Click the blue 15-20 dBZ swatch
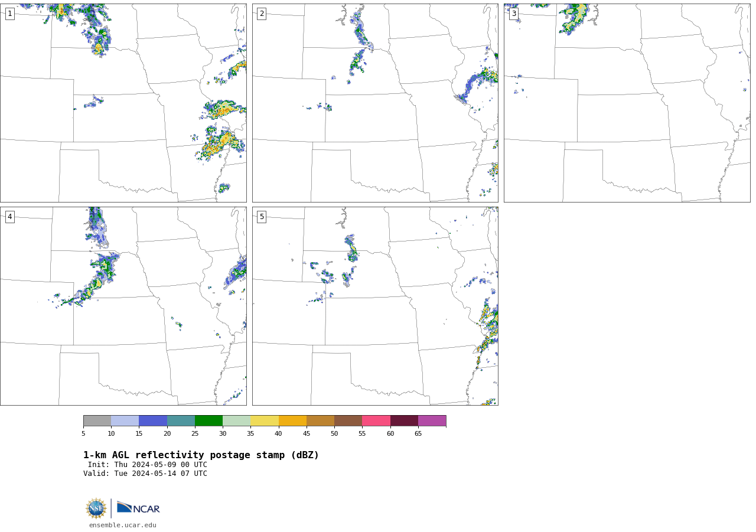The image size is (756, 532). coord(153,421)
